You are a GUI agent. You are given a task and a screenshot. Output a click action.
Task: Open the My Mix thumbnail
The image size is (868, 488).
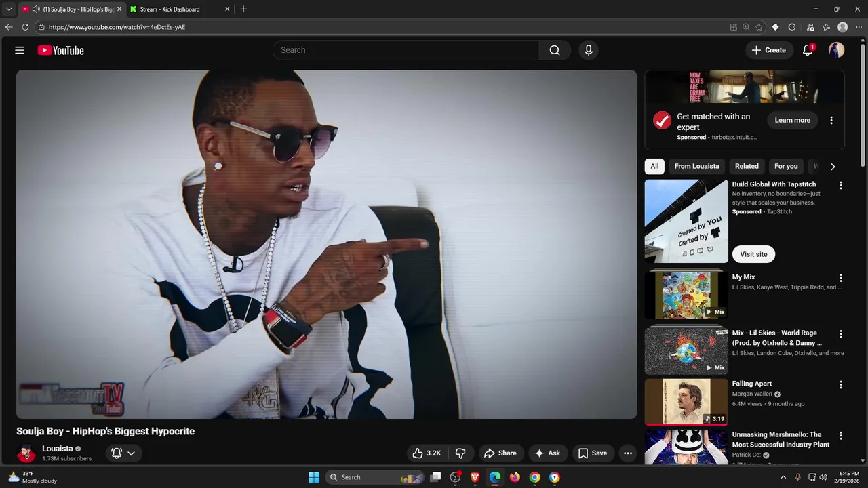[x=686, y=295]
